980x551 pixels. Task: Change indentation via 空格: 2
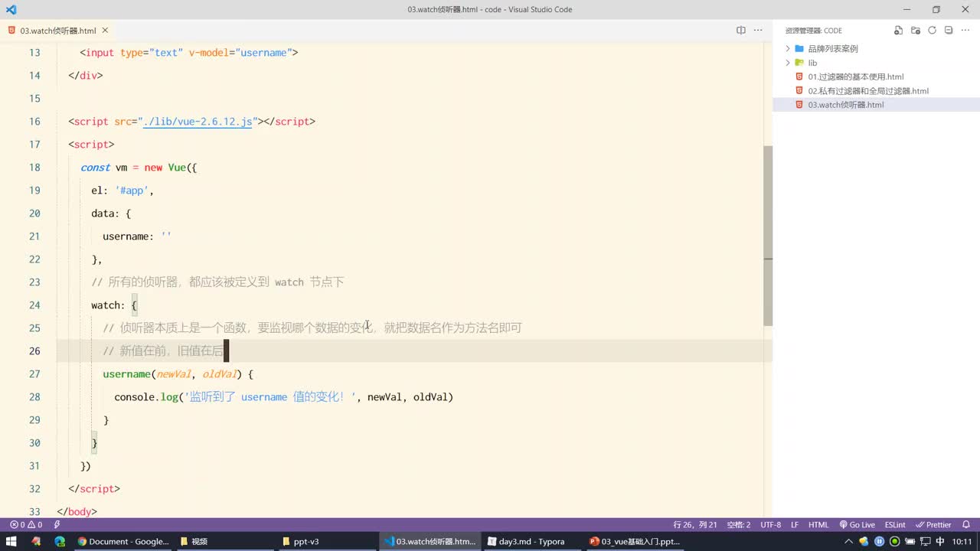click(738, 525)
